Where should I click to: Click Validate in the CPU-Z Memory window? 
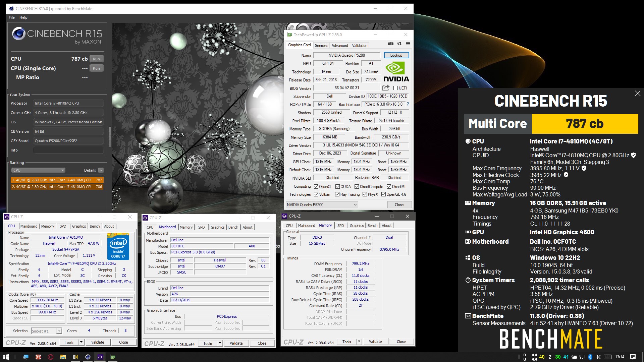[375, 342]
